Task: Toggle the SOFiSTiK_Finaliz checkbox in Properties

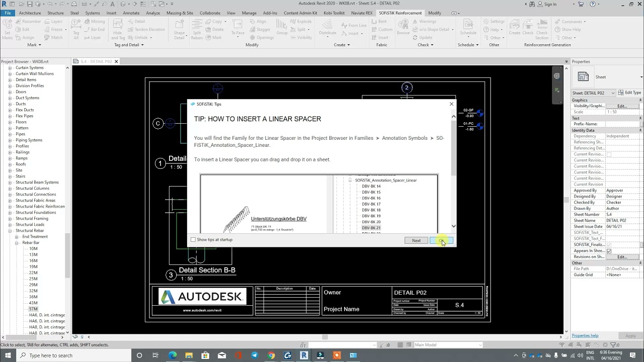Action: point(609,245)
